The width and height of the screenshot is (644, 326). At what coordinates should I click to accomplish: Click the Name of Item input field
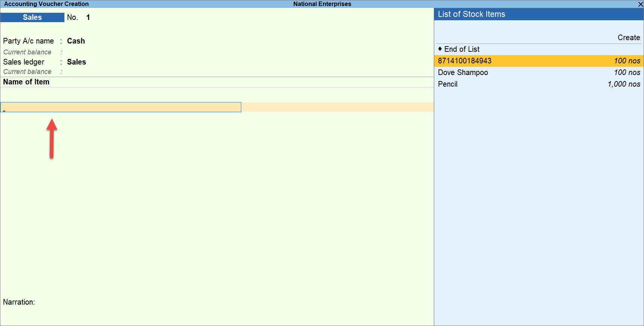121,107
